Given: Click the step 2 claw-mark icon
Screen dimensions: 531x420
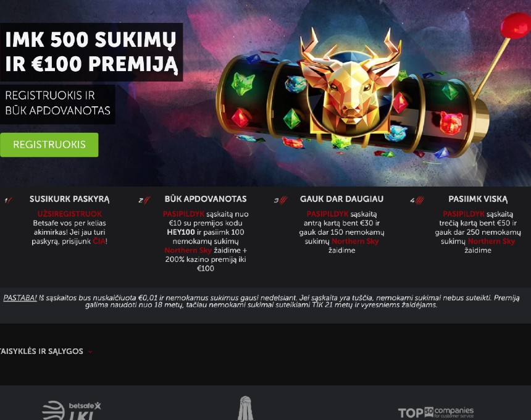Looking at the screenshot, I should pos(144,201).
